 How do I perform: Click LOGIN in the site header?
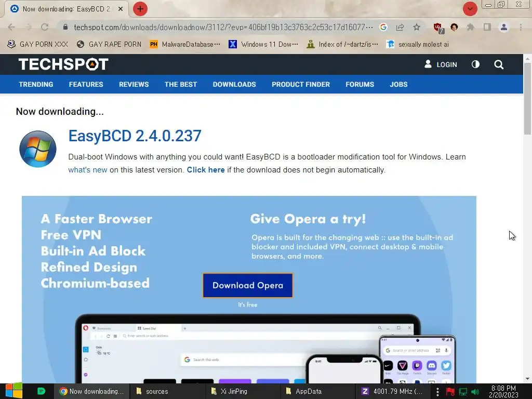(441, 64)
